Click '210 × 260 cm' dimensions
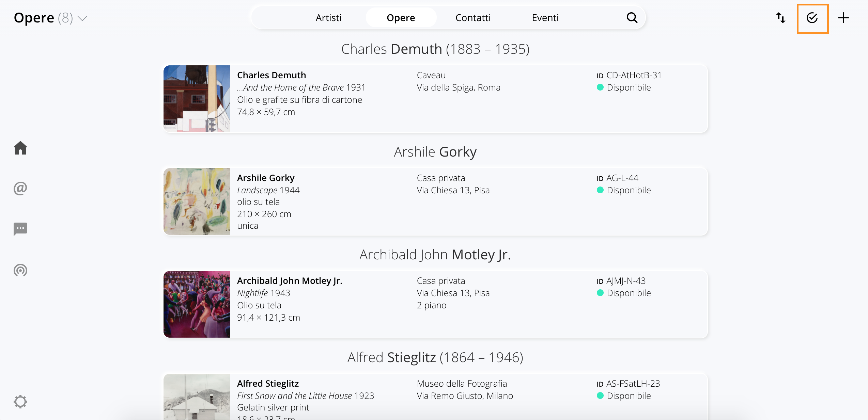The width and height of the screenshot is (868, 420). tap(264, 214)
